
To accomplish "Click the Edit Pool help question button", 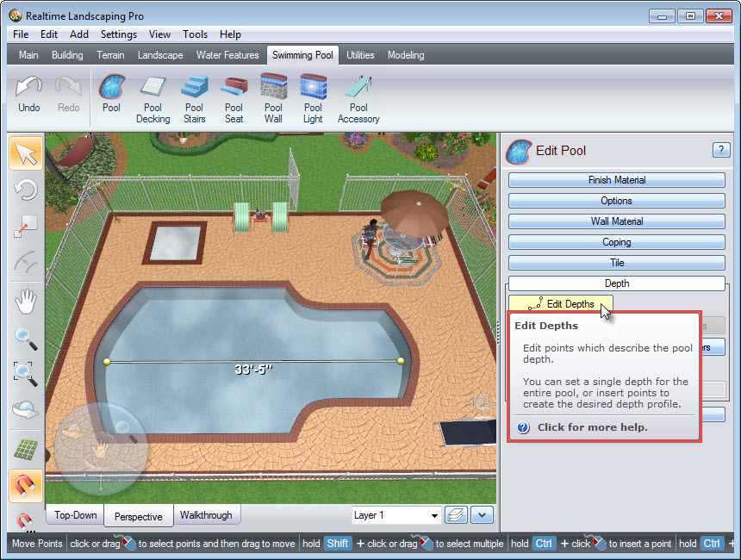I will pyautogui.click(x=720, y=150).
